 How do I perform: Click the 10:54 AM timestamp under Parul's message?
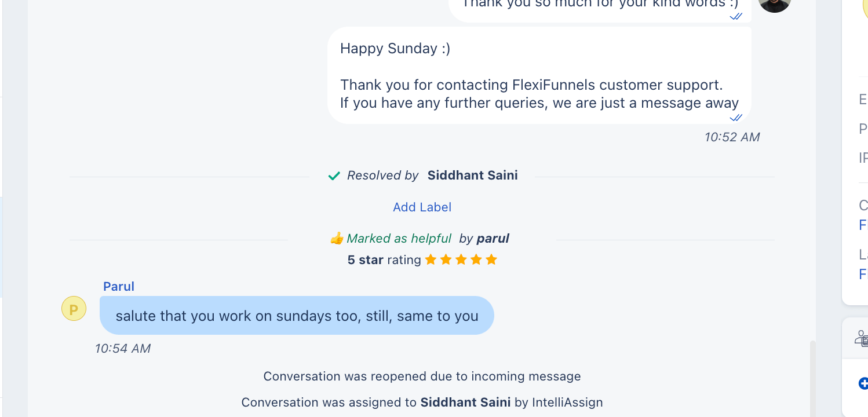click(x=123, y=348)
